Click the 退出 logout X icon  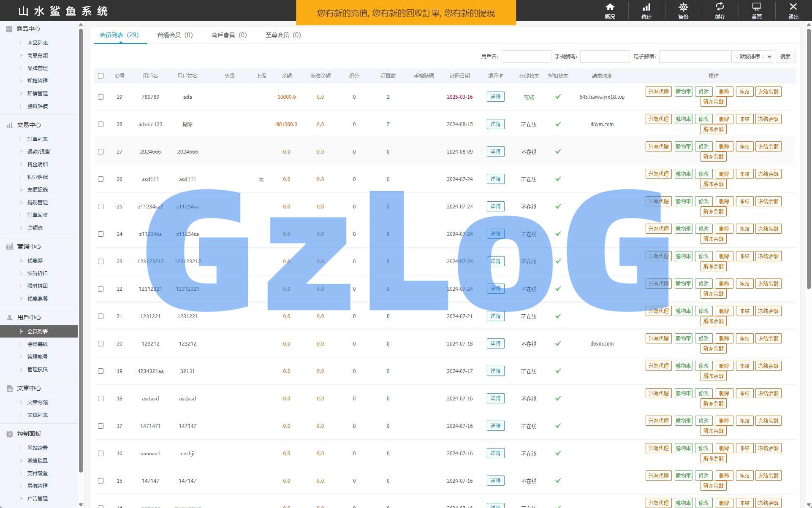point(793,7)
